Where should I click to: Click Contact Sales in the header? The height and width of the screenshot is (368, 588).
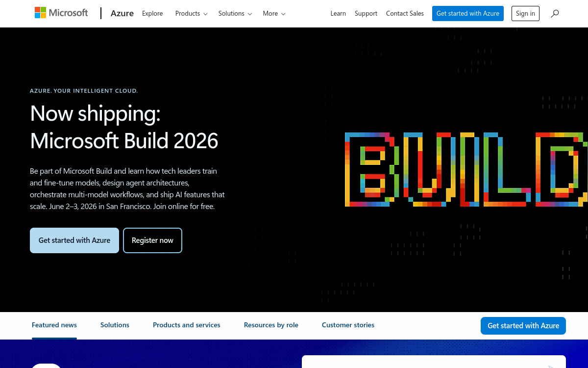click(x=405, y=14)
